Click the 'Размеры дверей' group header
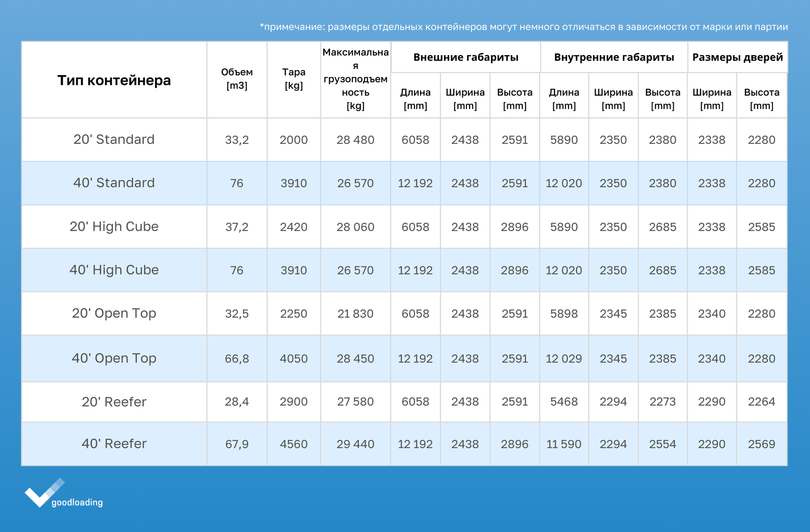This screenshot has height=532, width=810. pyautogui.click(x=737, y=57)
